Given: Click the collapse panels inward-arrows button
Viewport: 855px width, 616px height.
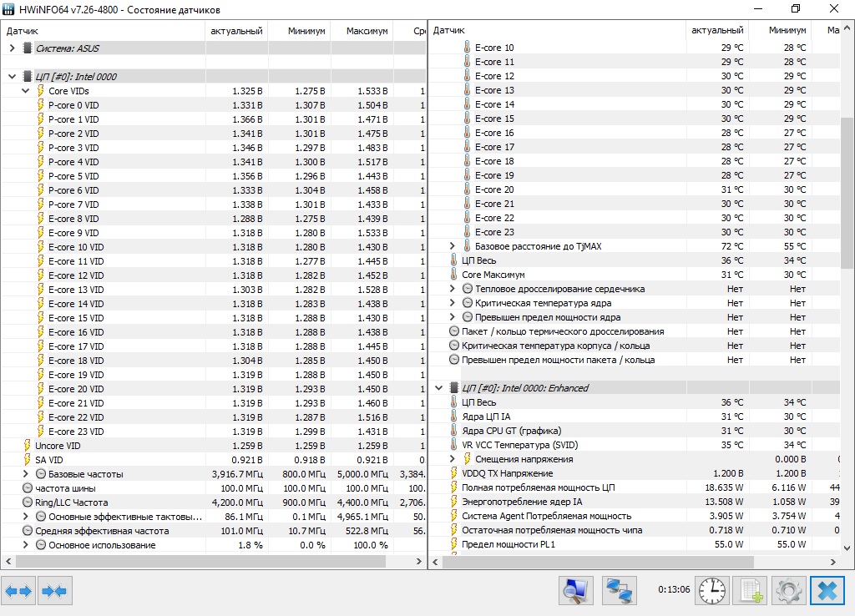Looking at the screenshot, I should click(x=54, y=591).
